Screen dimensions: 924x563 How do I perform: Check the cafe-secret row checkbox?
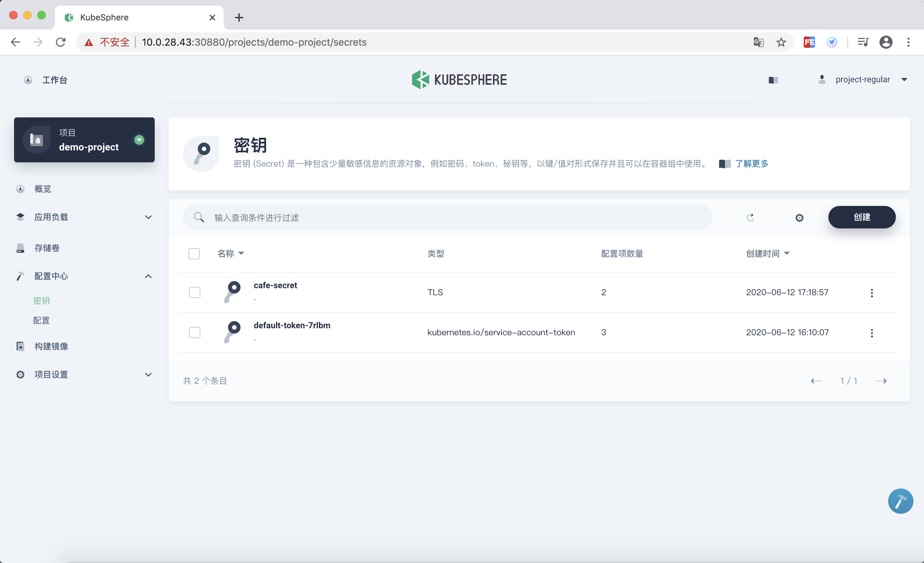click(195, 292)
